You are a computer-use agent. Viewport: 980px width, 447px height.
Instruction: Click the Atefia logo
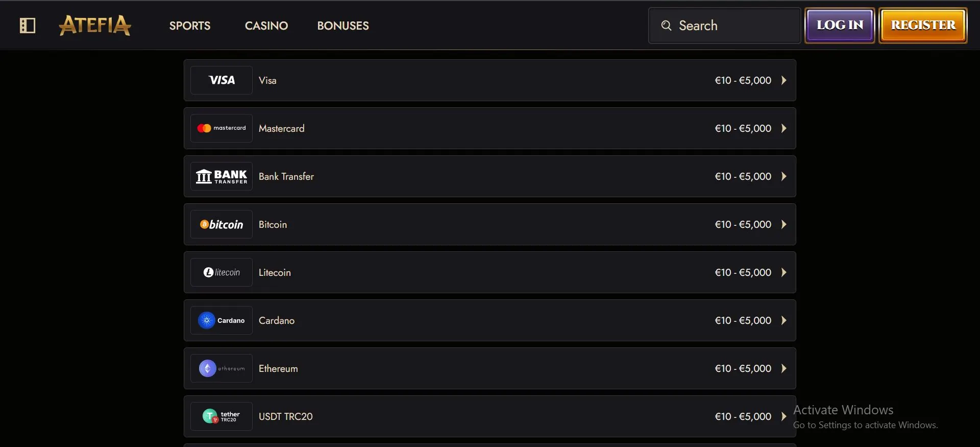95,25
